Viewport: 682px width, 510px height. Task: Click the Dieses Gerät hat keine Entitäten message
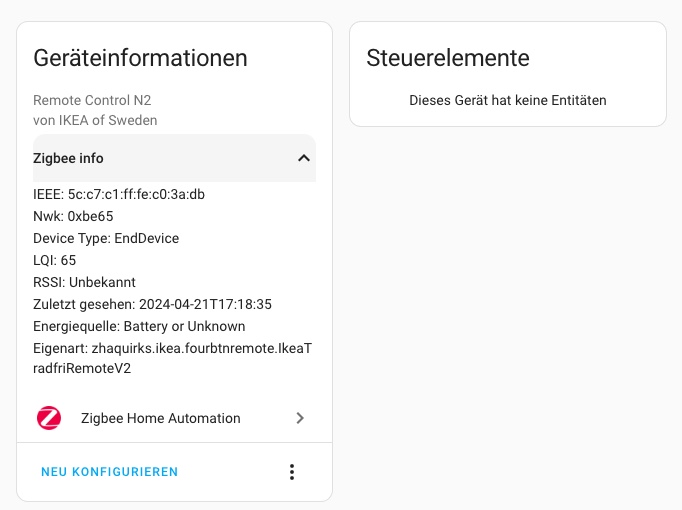[x=508, y=100]
